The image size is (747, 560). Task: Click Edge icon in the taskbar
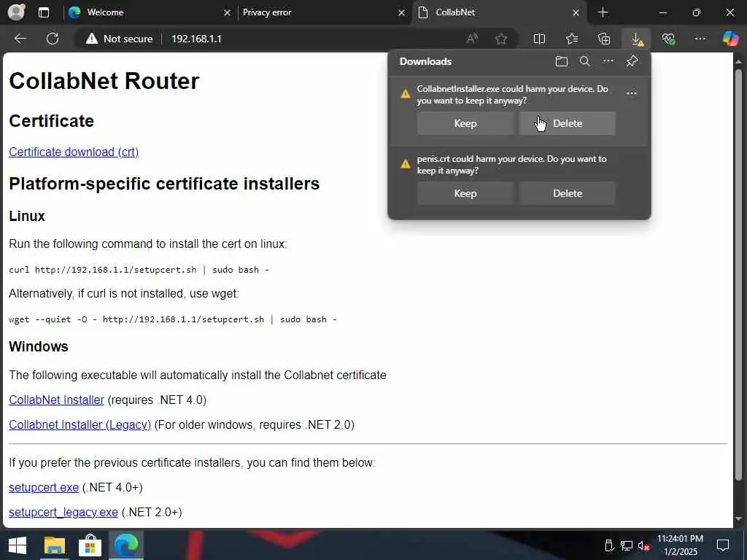pos(125,545)
